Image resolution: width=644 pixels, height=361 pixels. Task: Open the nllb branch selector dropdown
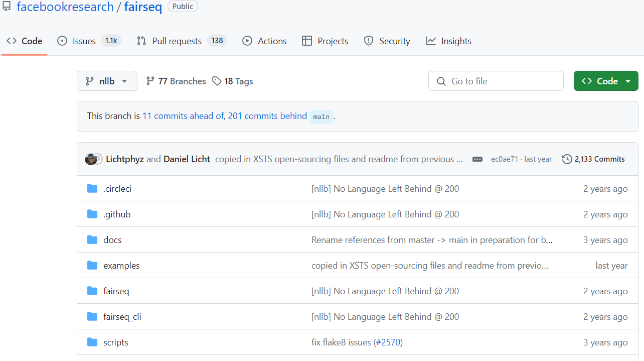click(x=107, y=81)
